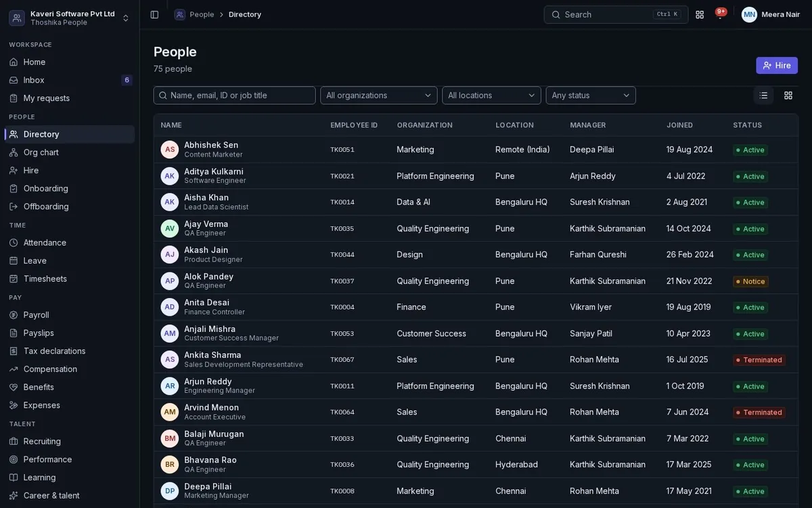Click the Hire button
The image size is (812, 508).
[x=777, y=66]
